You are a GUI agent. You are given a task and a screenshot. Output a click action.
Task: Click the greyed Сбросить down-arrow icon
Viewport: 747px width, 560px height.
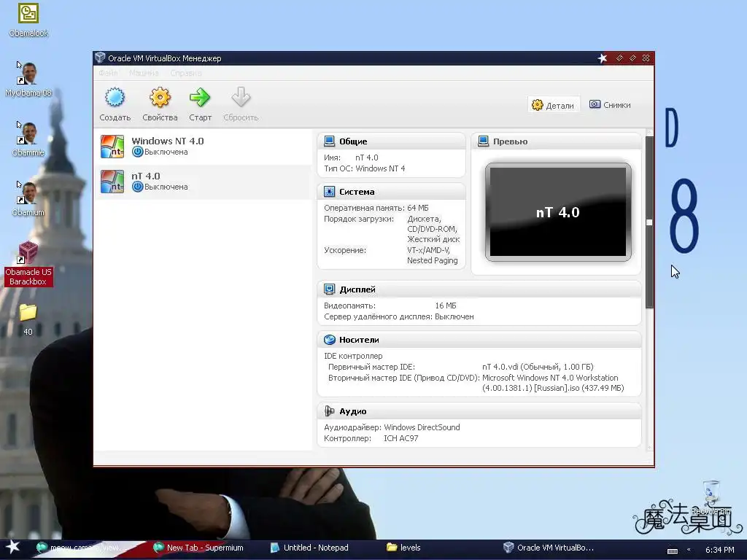(241, 98)
